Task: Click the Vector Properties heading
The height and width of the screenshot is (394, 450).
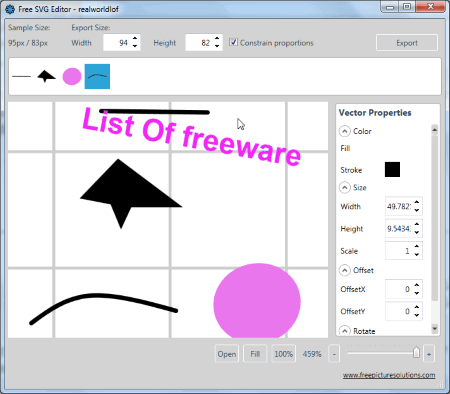Action: [375, 113]
